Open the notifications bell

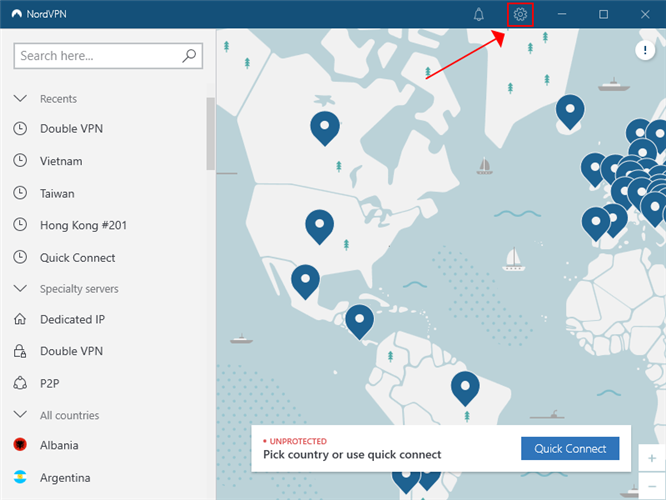479,15
